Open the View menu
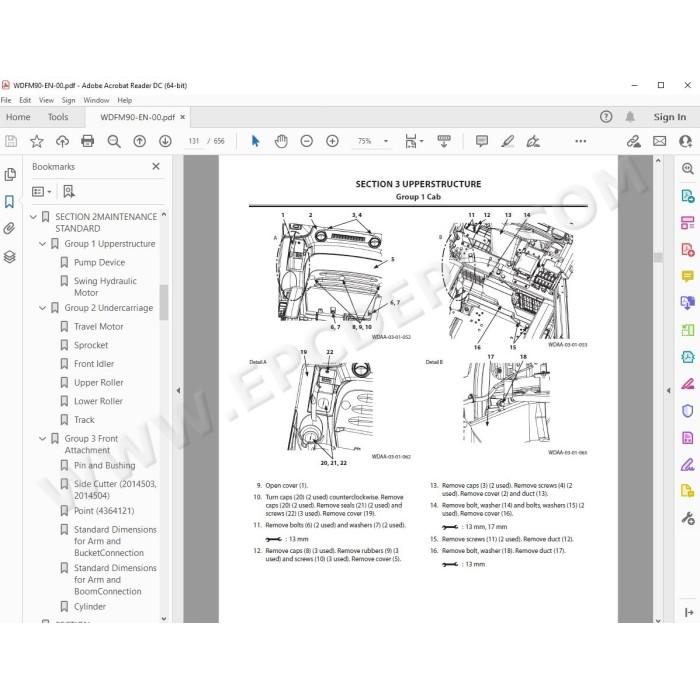Screen dimensions: 700x700 [46, 100]
